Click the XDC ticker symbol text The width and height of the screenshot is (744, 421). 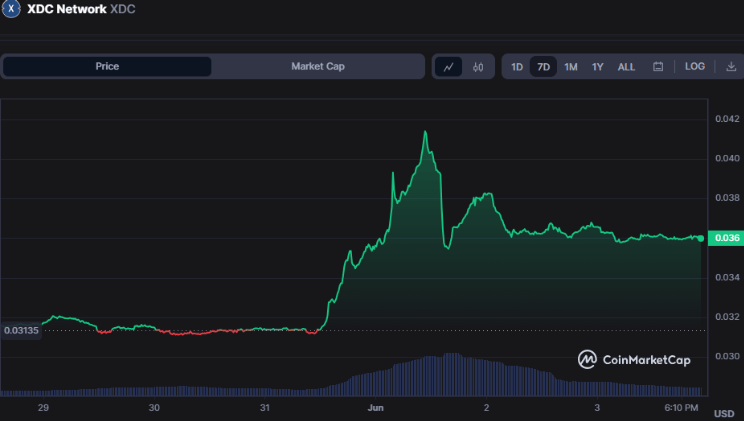[x=122, y=9]
